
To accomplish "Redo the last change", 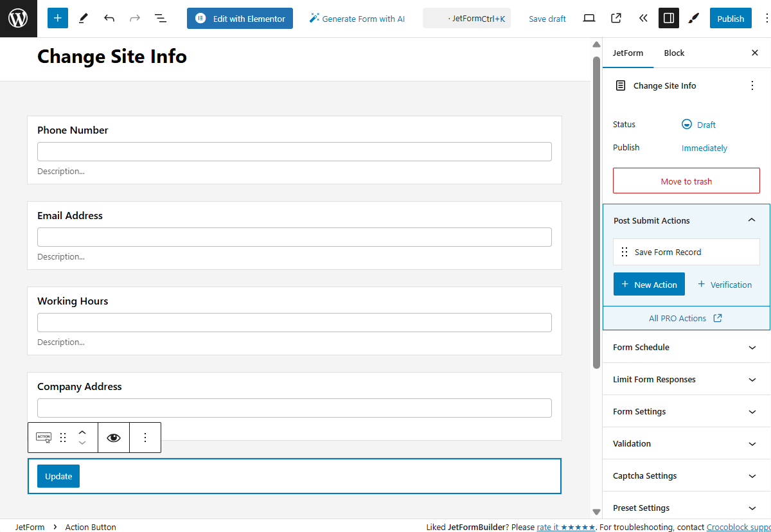I will tap(134, 18).
